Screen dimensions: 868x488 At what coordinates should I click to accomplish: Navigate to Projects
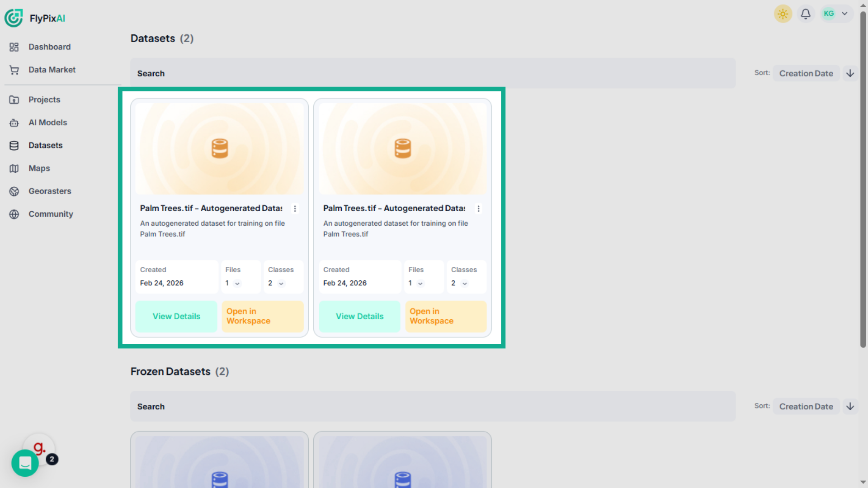click(x=44, y=100)
